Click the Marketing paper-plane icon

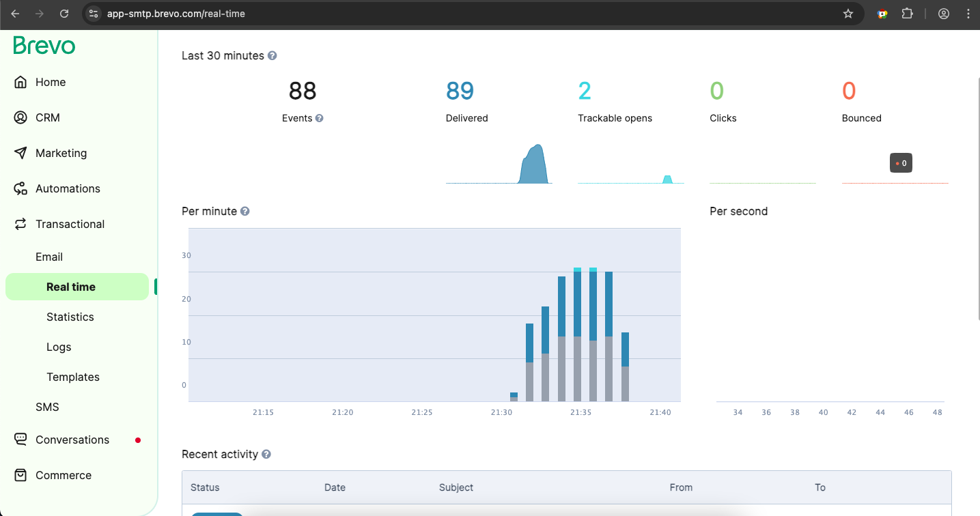[x=20, y=153]
